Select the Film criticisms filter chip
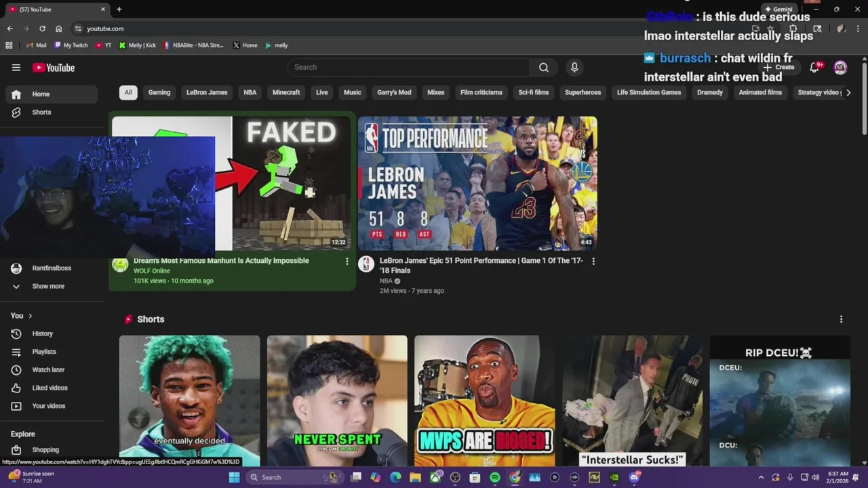 pyautogui.click(x=481, y=92)
